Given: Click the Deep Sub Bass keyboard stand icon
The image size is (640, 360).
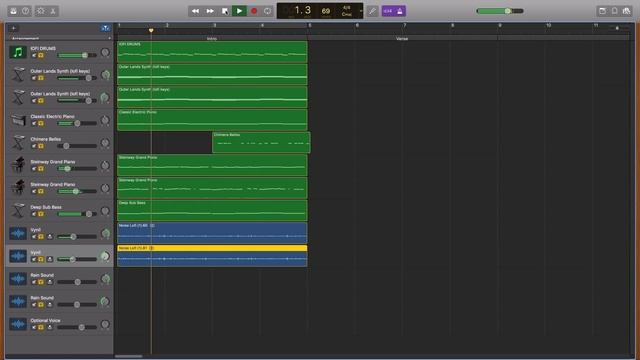Looking at the screenshot, I should 18,211.
